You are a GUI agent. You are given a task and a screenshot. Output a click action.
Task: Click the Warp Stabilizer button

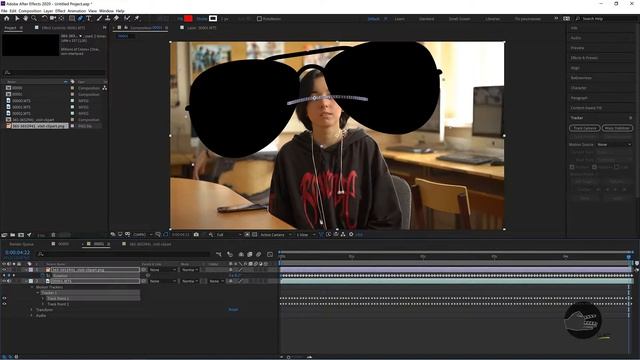click(x=617, y=128)
